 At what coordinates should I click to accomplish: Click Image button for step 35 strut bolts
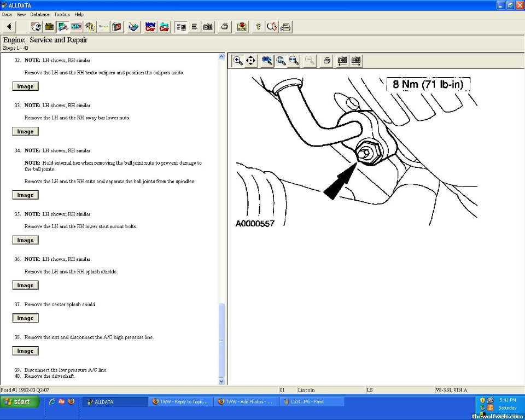tap(25, 240)
